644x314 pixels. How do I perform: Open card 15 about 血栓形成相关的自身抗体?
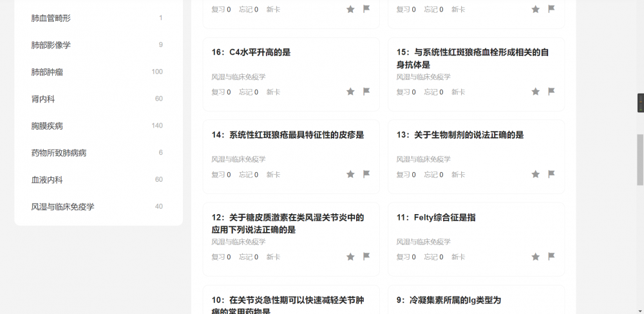(472, 59)
